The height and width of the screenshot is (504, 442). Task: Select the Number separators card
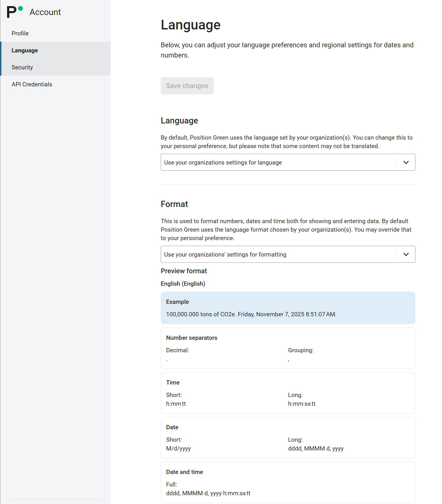(x=288, y=348)
